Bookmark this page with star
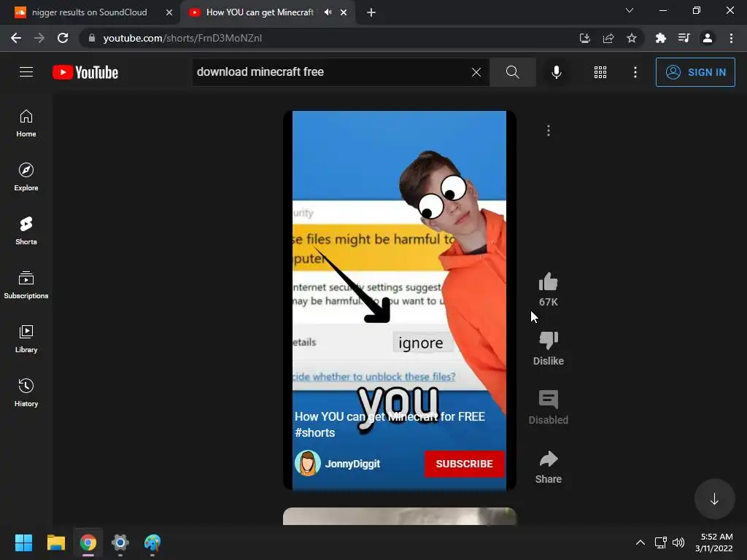747x560 pixels. (x=631, y=38)
